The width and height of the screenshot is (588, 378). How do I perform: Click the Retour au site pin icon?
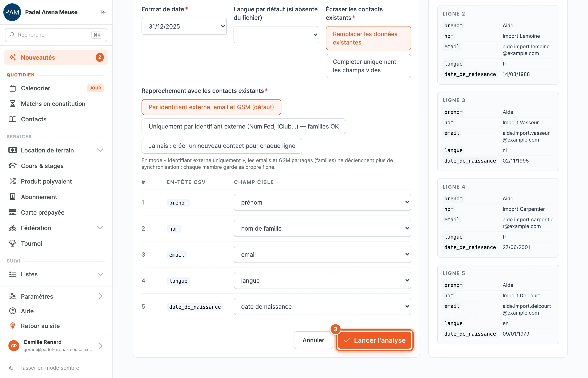(13, 326)
